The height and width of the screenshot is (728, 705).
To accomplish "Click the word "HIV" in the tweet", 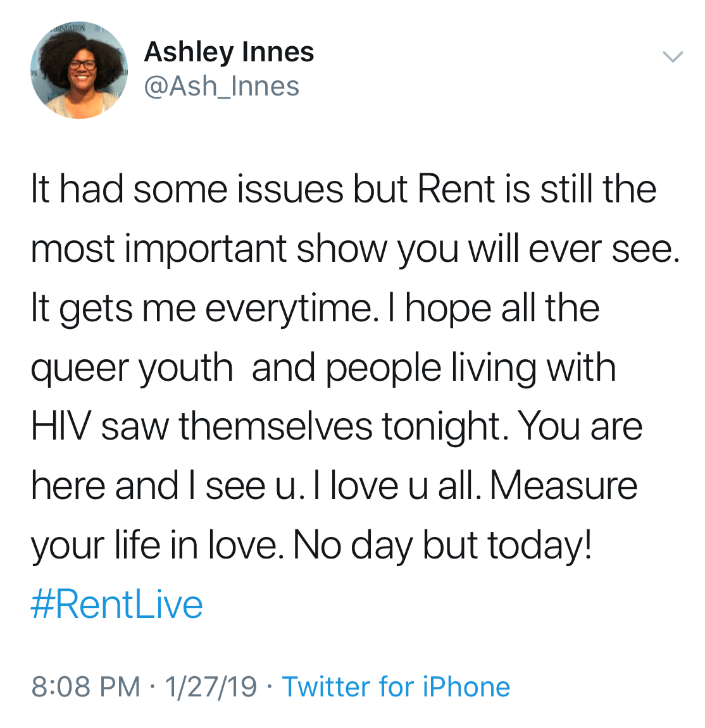I will pyautogui.click(x=61, y=426).
